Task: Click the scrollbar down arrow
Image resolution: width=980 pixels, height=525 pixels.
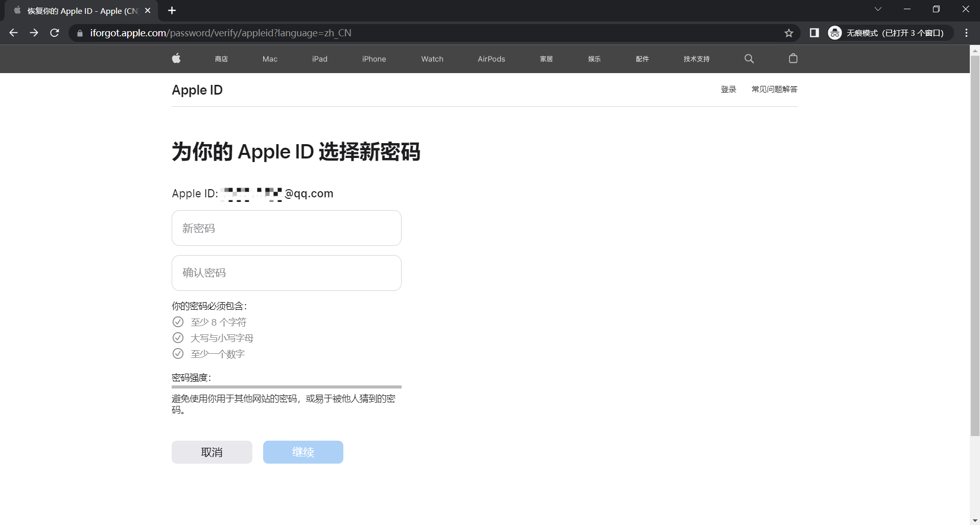Action: point(975,520)
